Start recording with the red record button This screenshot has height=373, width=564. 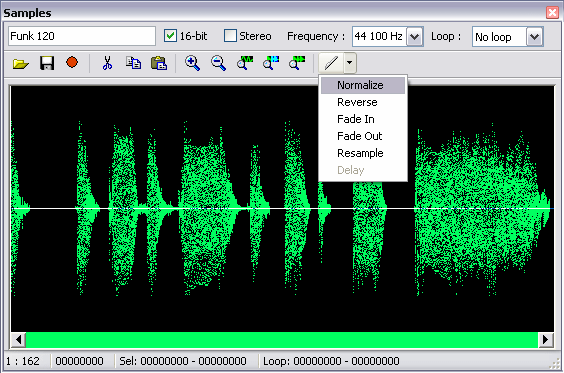coord(72,63)
